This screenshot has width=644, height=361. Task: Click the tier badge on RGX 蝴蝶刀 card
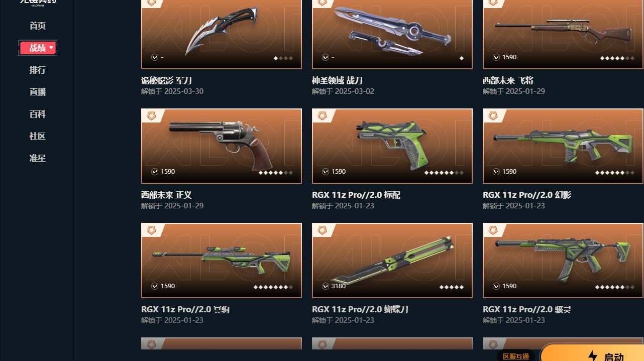tap(322, 230)
